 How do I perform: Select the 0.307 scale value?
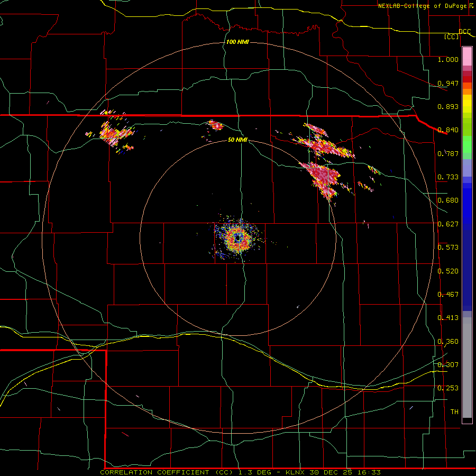448,364
